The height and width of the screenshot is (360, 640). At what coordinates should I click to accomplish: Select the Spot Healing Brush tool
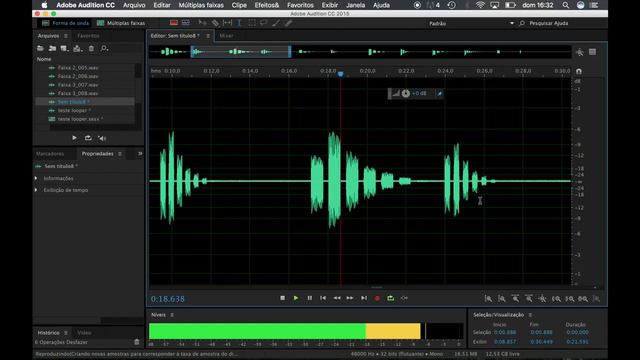(289, 23)
